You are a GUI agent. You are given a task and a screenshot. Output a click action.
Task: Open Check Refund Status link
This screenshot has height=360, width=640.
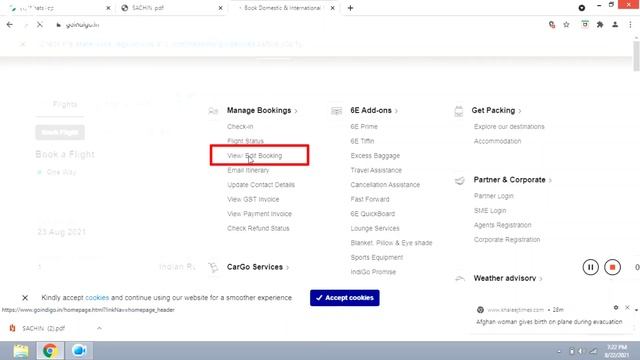258,229
